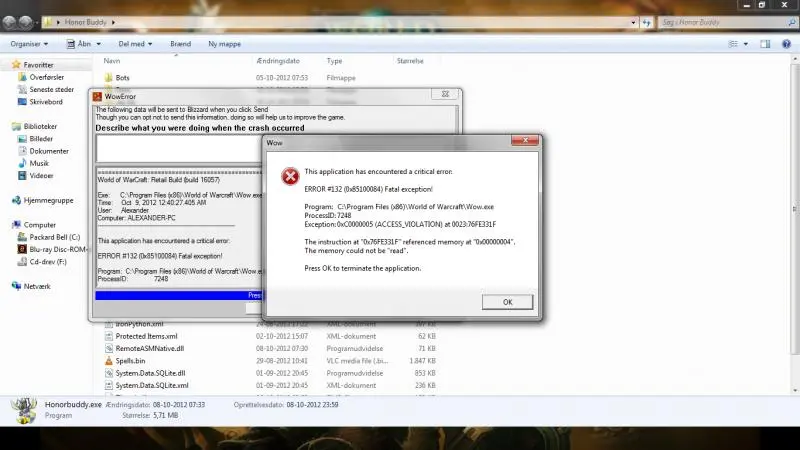Open the Billeder library
800x450 pixels.
click(41, 138)
